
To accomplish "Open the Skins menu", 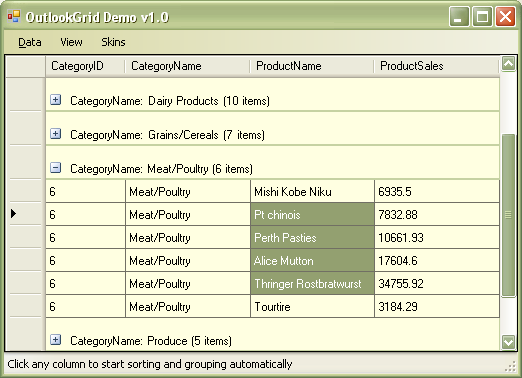I will coord(113,42).
